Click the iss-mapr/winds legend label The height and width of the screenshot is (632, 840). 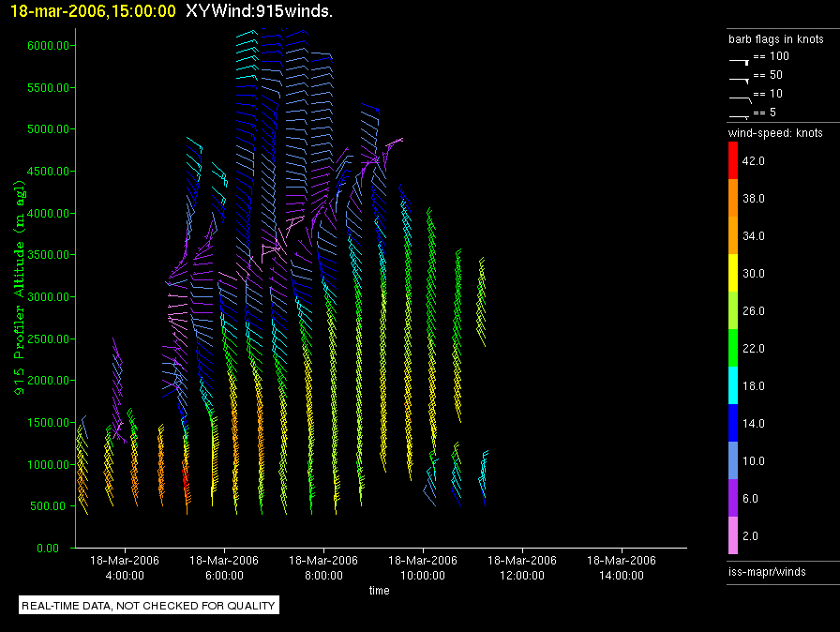click(x=767, y=571)
